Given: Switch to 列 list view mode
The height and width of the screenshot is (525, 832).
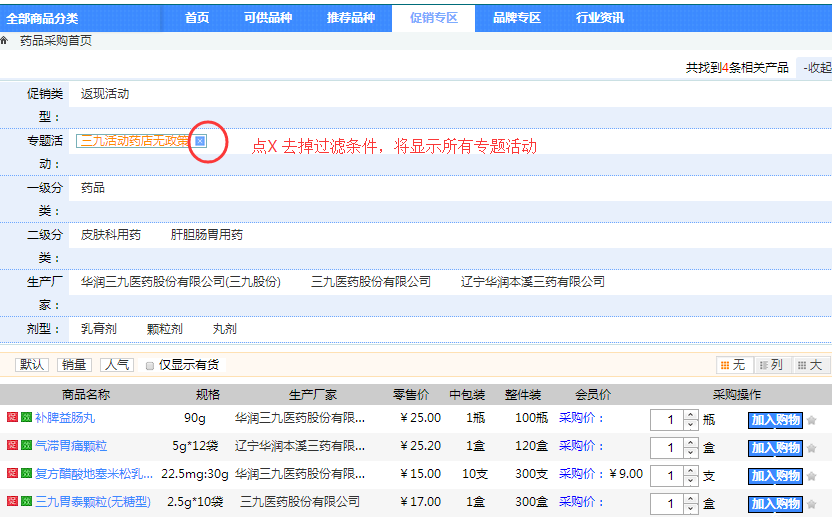Looking at the screenshot, I should tap(771, 365).
